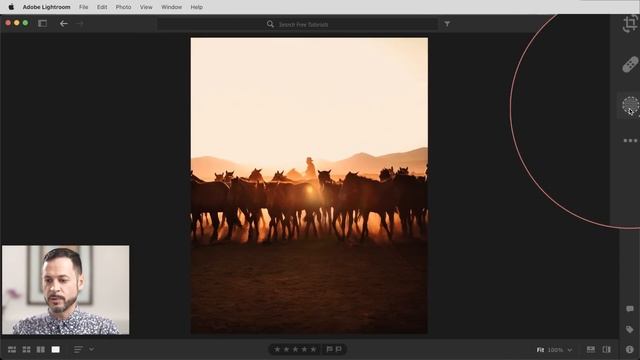Select the Crop and Rotate tool

[630, 23]
